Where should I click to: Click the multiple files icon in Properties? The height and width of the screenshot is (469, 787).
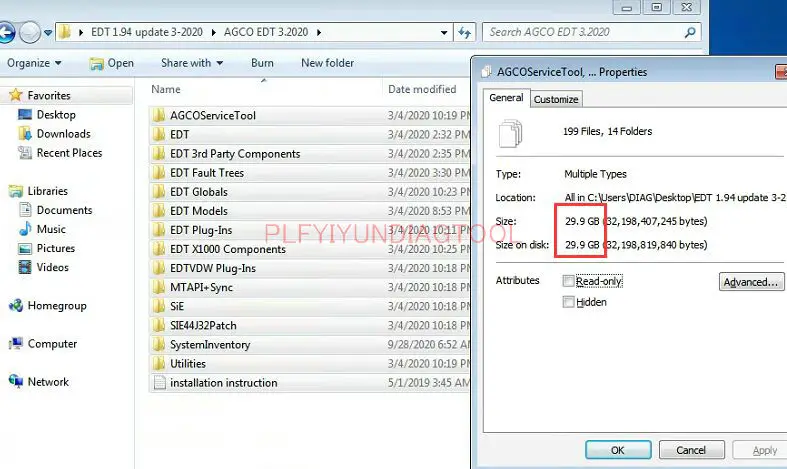(510, 133)
